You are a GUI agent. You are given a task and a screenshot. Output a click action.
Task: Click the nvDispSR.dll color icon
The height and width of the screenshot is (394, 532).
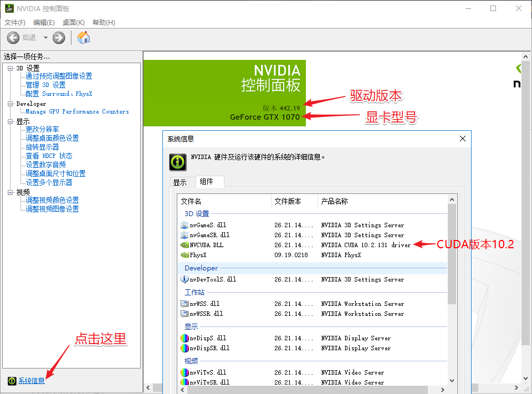coord(184,348)
